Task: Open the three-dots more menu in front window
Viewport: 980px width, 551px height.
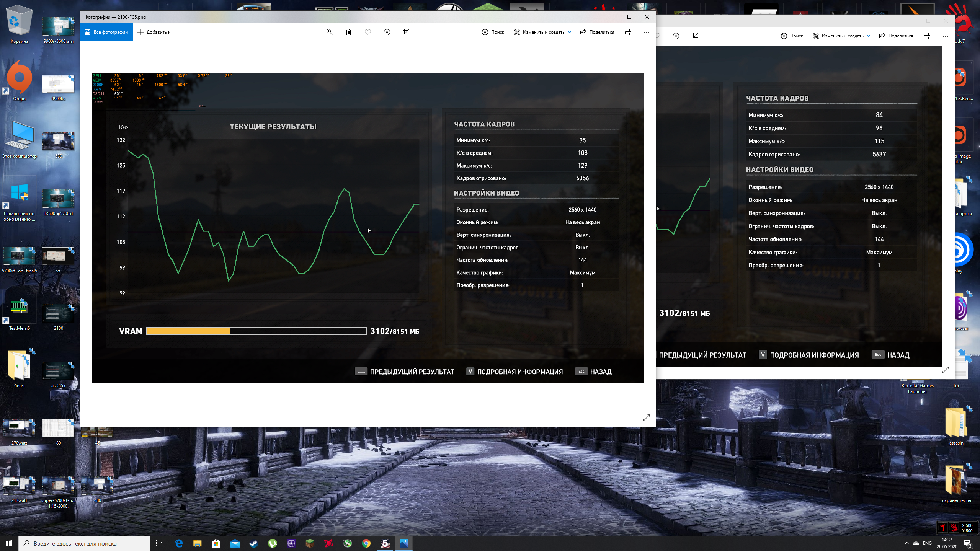Action: point(647,32)
